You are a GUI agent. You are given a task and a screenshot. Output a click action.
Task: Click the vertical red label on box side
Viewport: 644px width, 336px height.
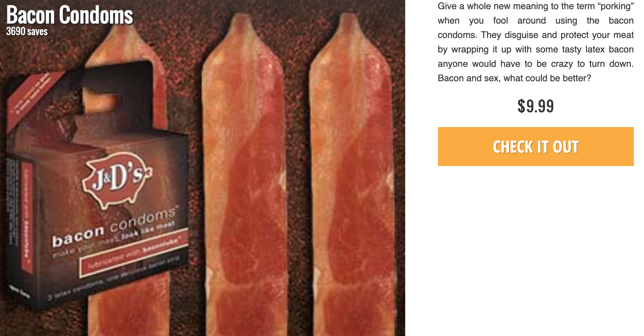click(27, 218)
